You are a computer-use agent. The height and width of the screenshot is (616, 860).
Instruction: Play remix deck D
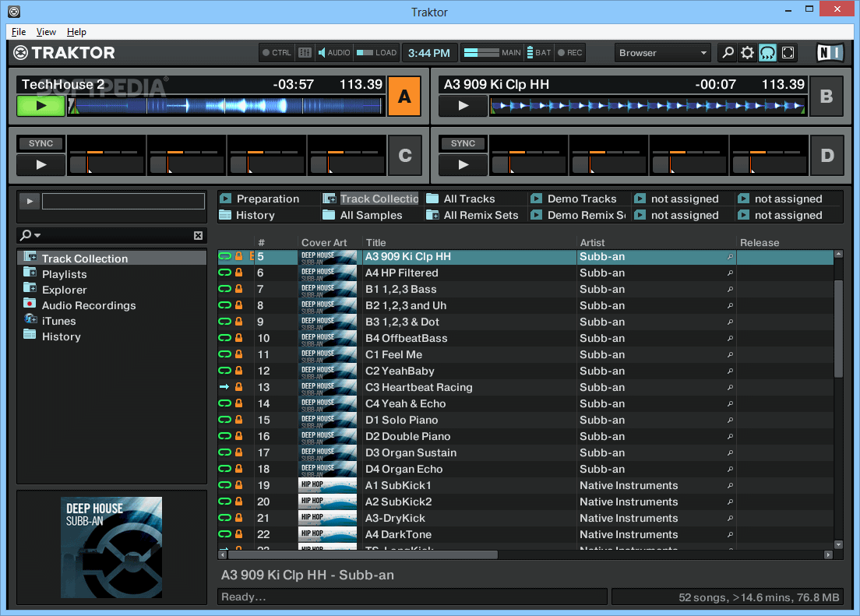(x=463, y=164)
